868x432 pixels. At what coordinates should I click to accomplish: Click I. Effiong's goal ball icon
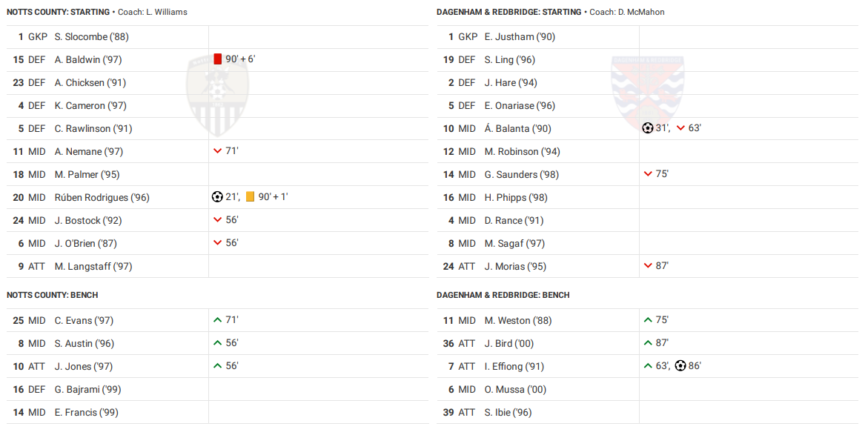680,366
